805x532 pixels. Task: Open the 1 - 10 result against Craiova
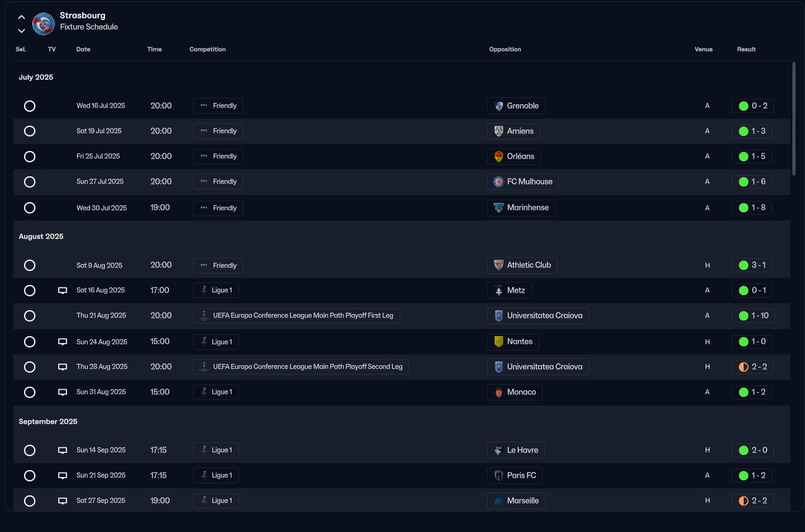(753, 316)
